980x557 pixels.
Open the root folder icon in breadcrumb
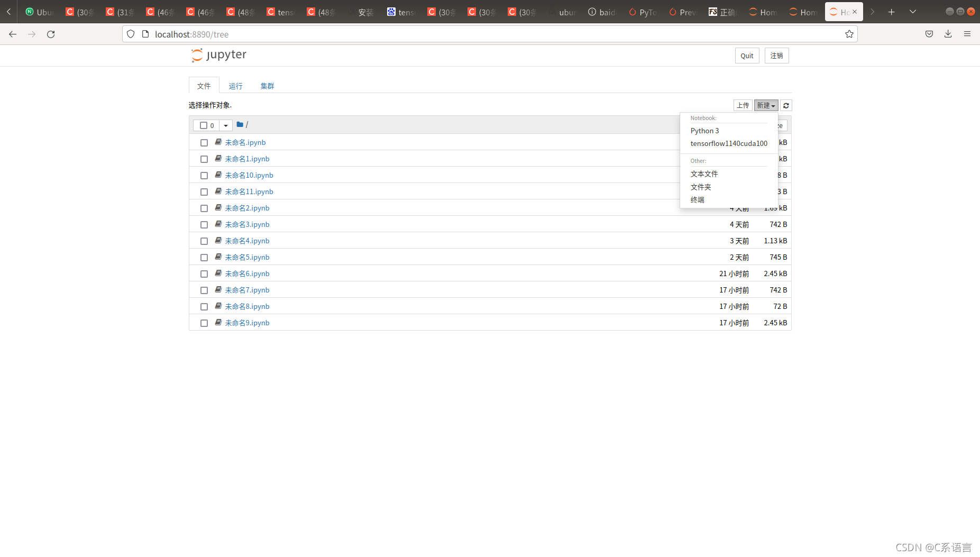coord(240,125)
